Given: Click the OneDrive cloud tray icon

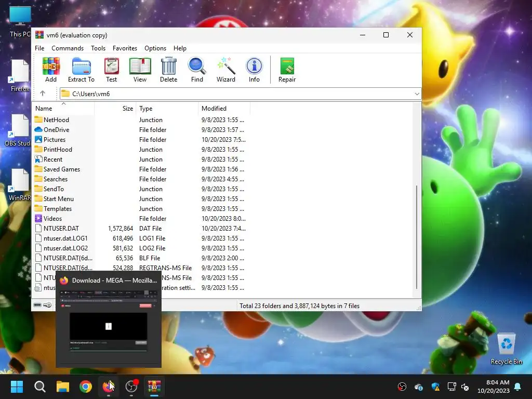Looking at the screenshot, I should click(x=419, y=387).
